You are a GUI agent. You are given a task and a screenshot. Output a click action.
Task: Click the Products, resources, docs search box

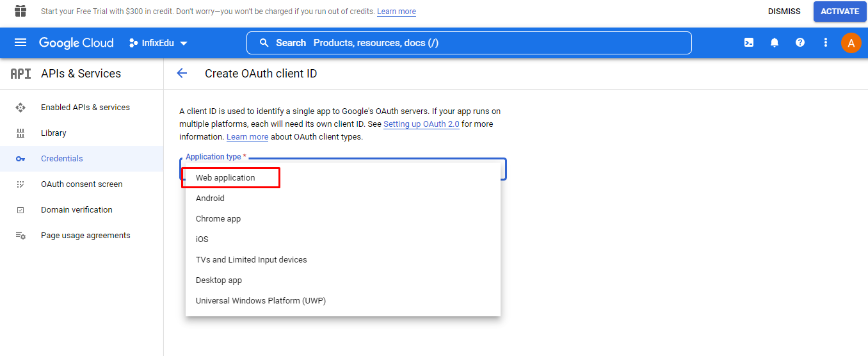469,43
